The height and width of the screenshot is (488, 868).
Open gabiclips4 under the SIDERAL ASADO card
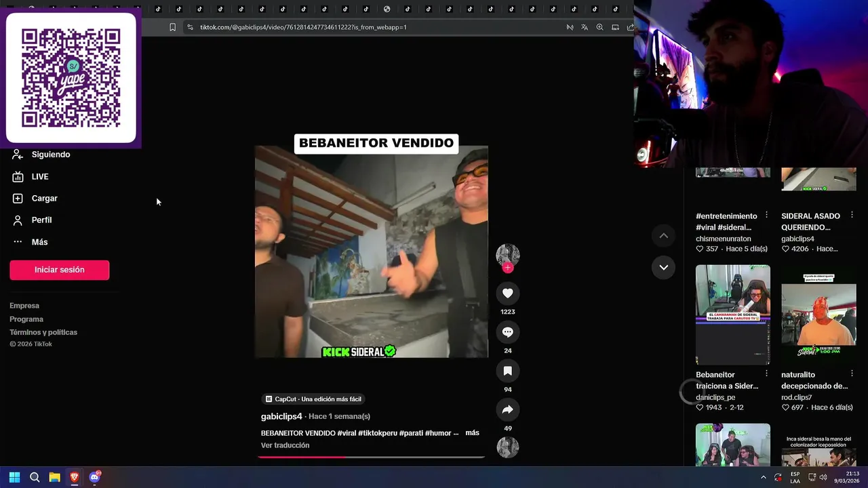(x=797, y=239)
